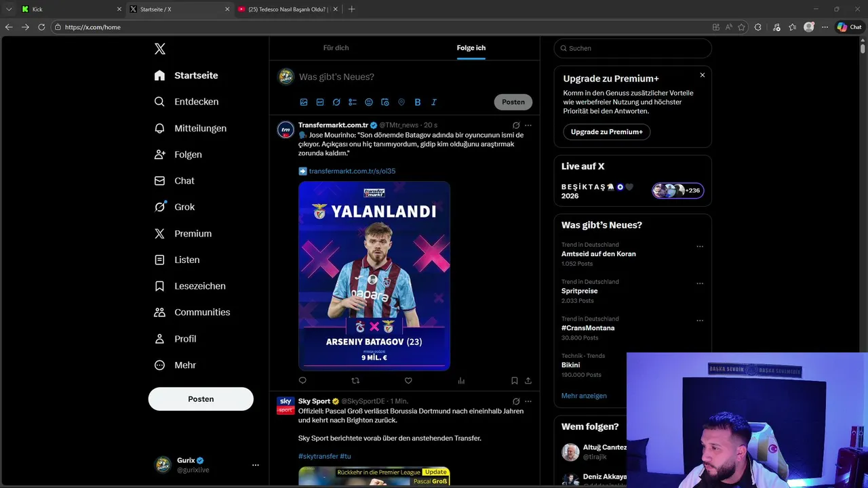Open Sky Sport profile name
Image resolution: width=868 pixels, height=488 pixels.
pos(314,401)
